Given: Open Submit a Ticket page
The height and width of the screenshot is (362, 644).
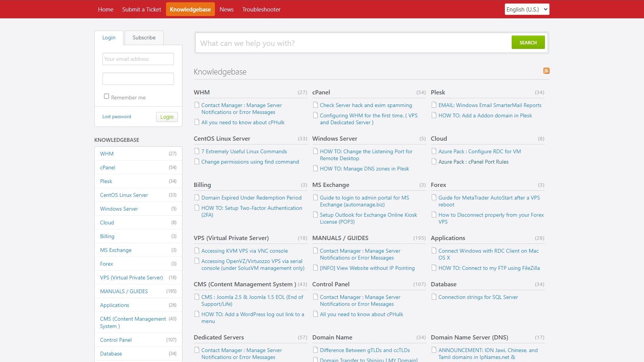Looking at the screenshot, I should pos(141,9).
